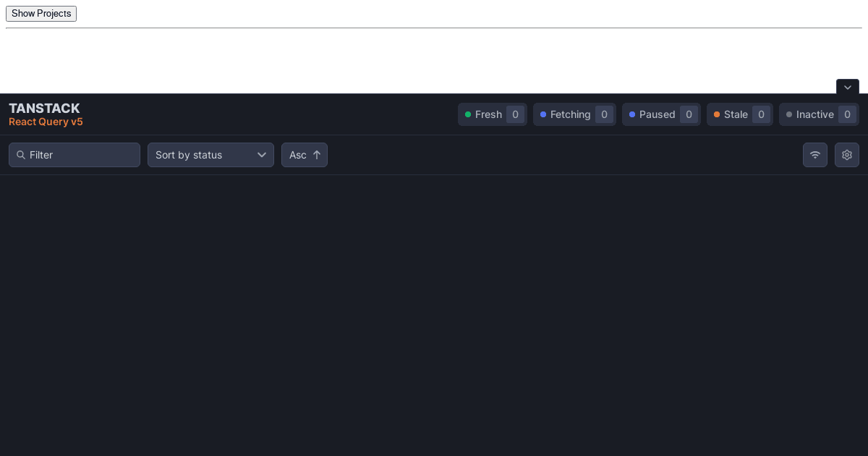This screenshot has height=456, width=868.
Task: Click the Stale count badge
Action: (761, 114)
